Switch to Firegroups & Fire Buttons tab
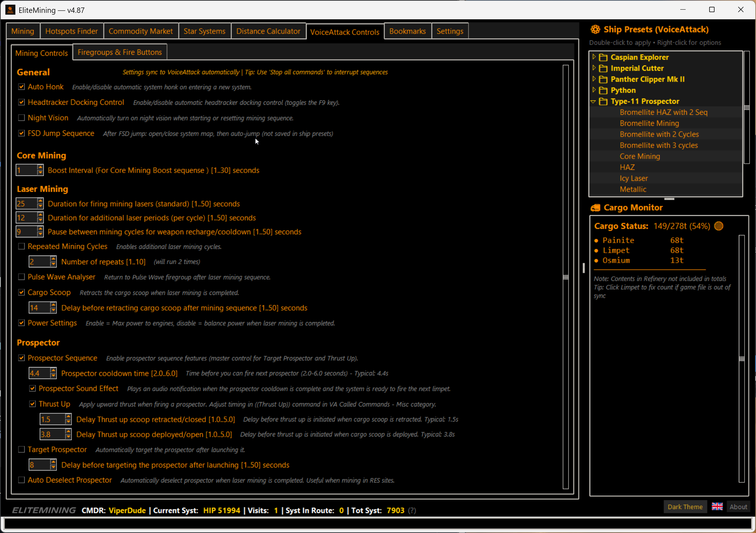This screenshot has width=756, height=533. [x=120, y=52]
